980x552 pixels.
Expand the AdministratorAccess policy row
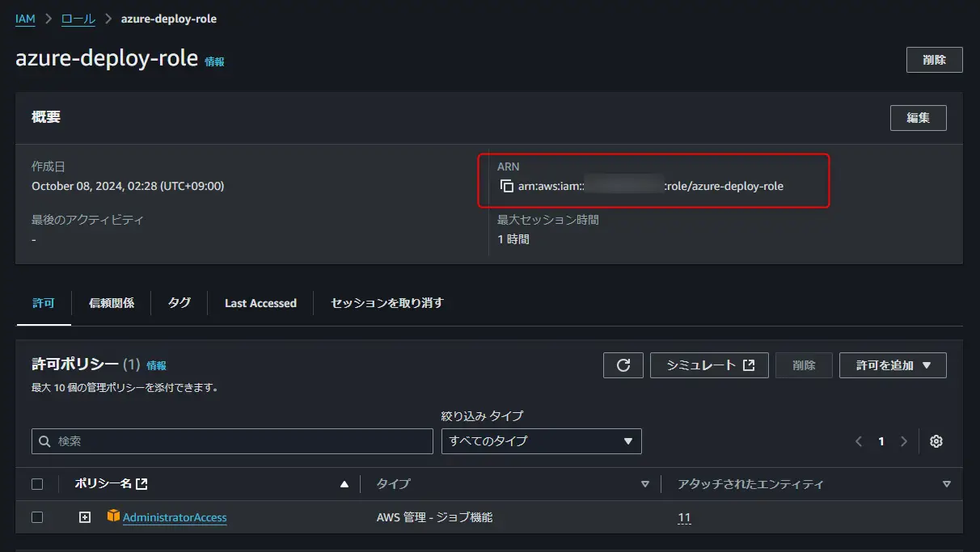point(85,517)
